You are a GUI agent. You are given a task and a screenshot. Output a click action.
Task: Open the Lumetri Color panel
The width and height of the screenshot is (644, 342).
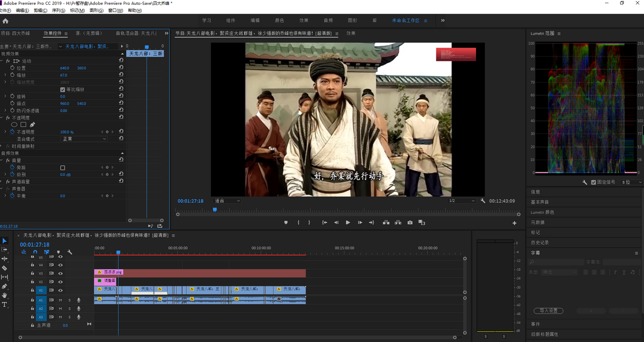[543, 212]
